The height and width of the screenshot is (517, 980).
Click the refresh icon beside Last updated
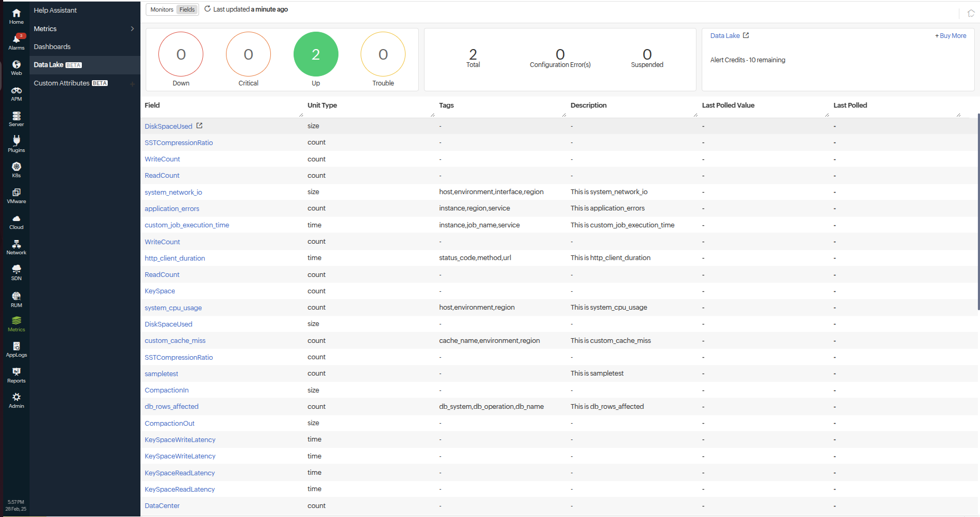[x=208, y=9]
